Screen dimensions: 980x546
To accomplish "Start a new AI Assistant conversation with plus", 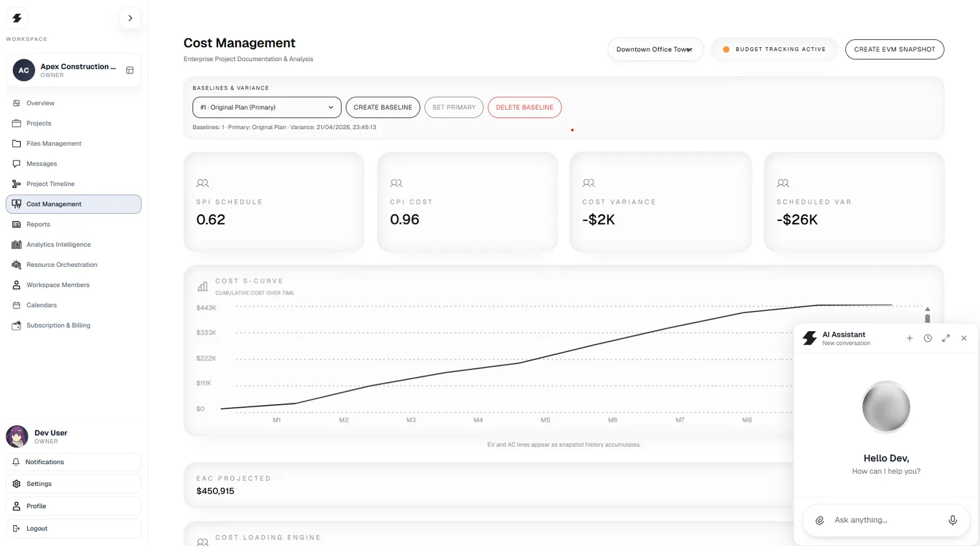I will point(910,338).
